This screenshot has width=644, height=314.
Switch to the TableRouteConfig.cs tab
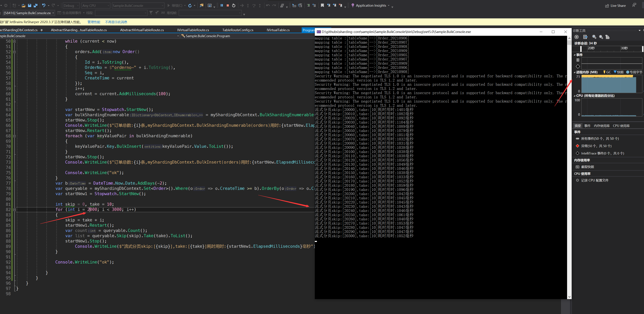[x=238, y=30]
